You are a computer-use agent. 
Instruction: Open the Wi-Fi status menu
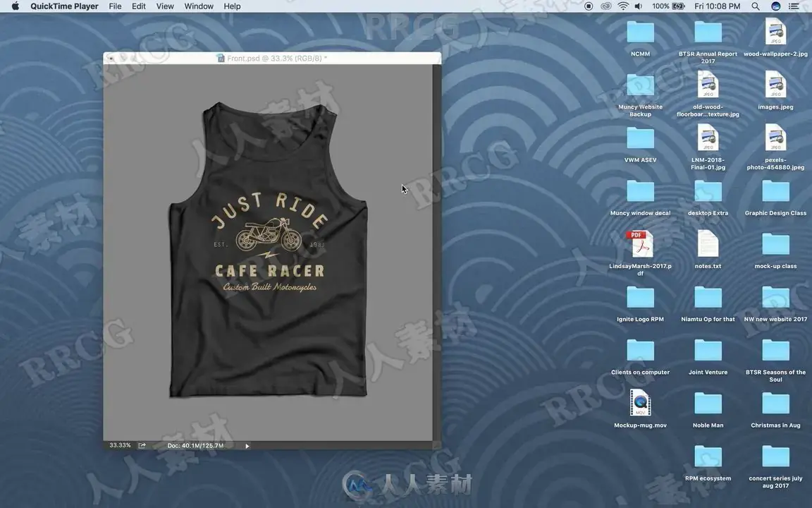623,6
